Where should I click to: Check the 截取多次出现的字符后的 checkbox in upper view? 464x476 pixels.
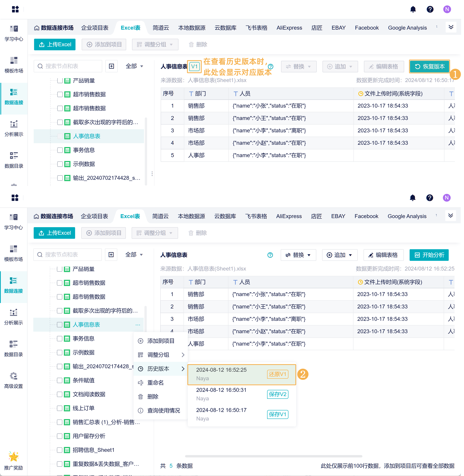tap(60, 122)
